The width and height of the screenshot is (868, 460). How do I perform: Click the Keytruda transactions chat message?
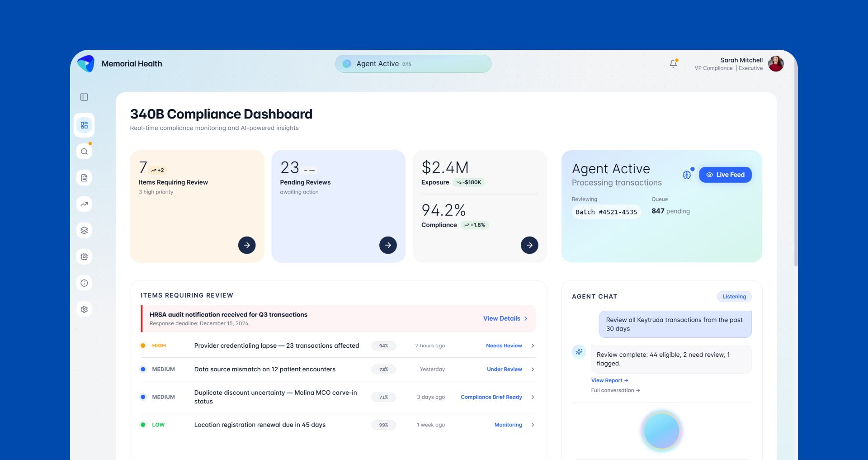point(675,324)
